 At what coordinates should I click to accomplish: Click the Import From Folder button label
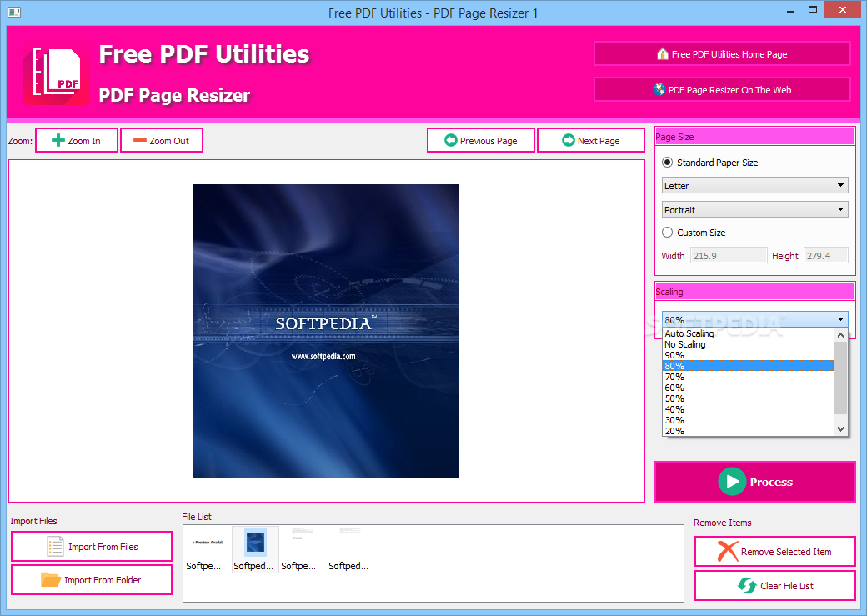103,579
